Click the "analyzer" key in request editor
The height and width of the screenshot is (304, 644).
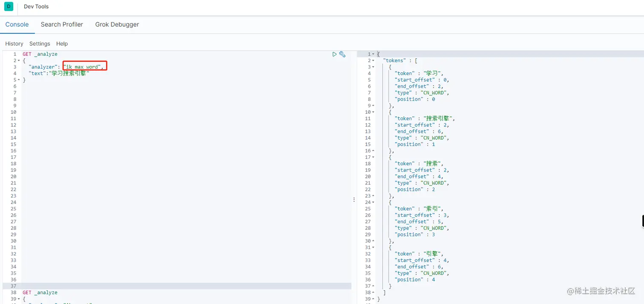43,67
